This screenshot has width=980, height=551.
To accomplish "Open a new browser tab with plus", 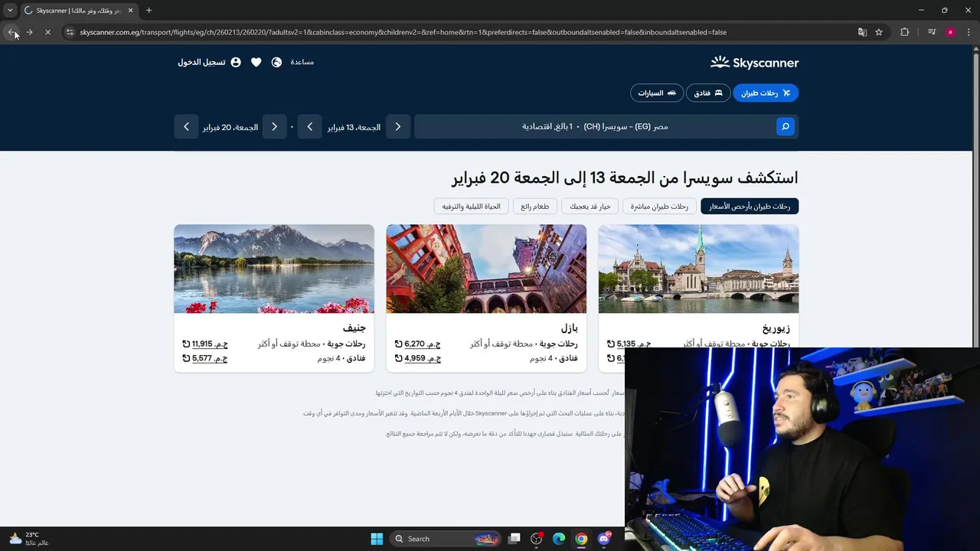I will click(x=149, y=10).
